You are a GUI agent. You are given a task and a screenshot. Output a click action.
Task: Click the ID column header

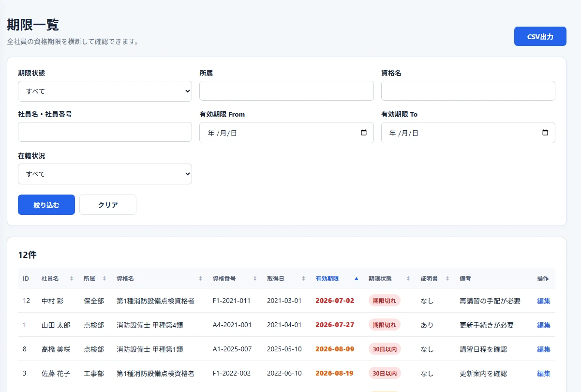[26, 279]
